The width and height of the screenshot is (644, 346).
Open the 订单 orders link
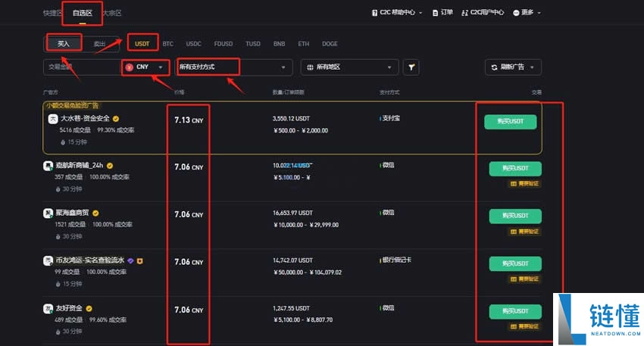[x=442, y=13]
